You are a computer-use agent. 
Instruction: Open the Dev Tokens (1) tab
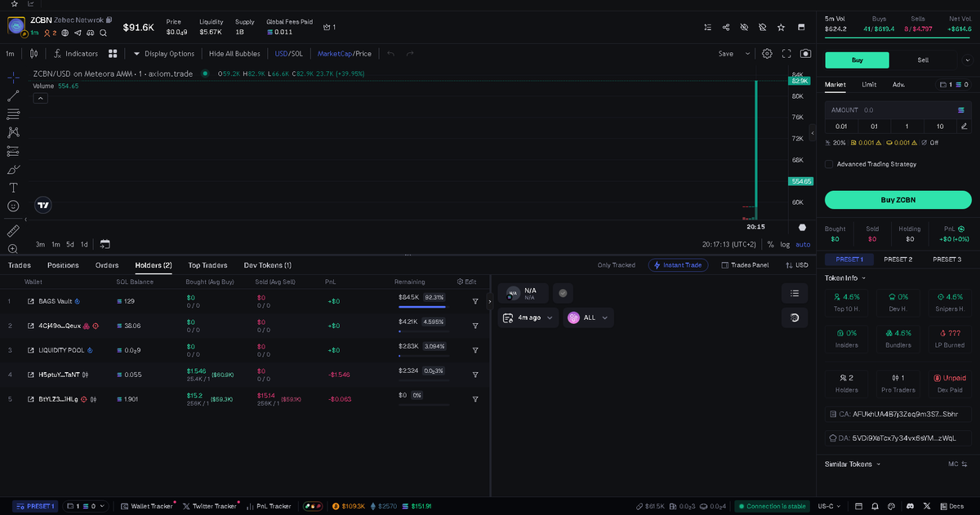(x=268, y=265)
